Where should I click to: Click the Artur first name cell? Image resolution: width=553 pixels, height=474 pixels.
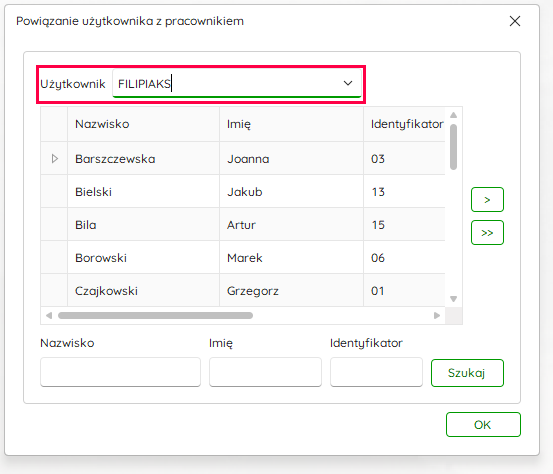click(291, 225)
